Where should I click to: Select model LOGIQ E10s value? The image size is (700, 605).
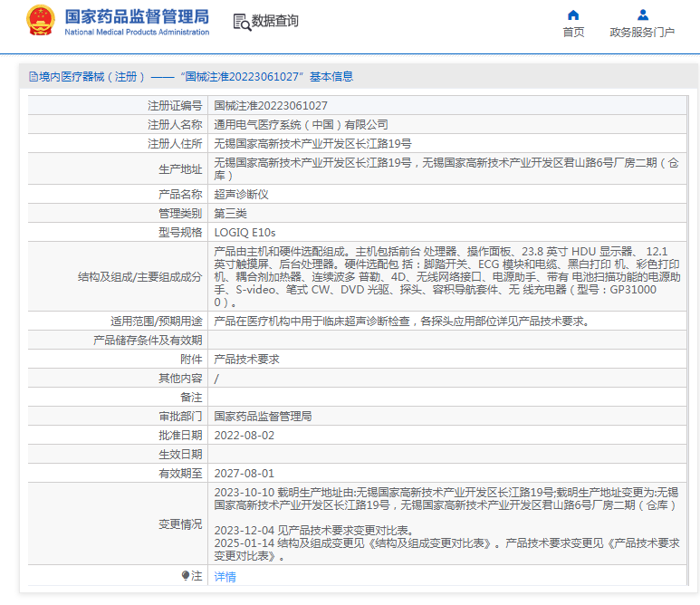click(x=245, y=233)
